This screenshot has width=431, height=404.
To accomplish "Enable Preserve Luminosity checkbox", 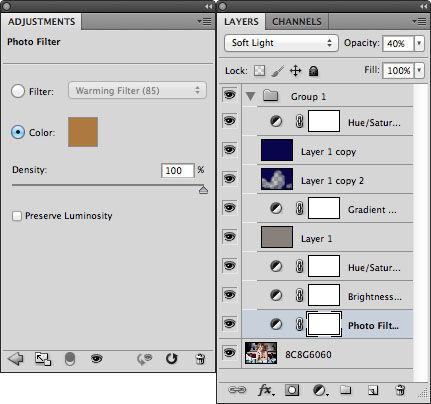I will point(16,216).
